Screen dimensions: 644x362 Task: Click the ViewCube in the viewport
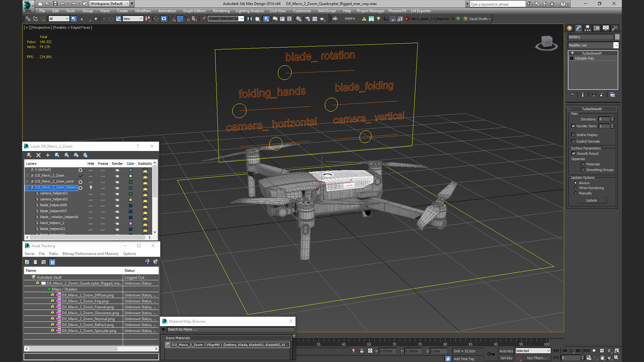pos(547,43)
